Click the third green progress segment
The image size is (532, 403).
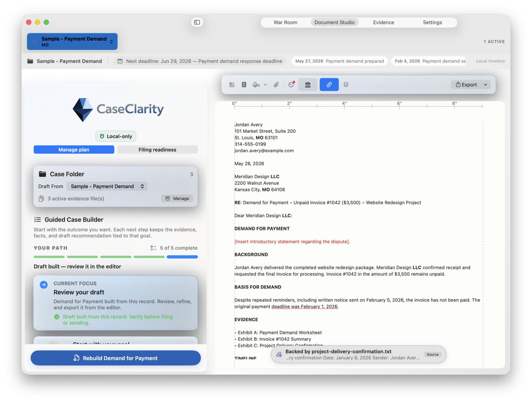[116, 257]
